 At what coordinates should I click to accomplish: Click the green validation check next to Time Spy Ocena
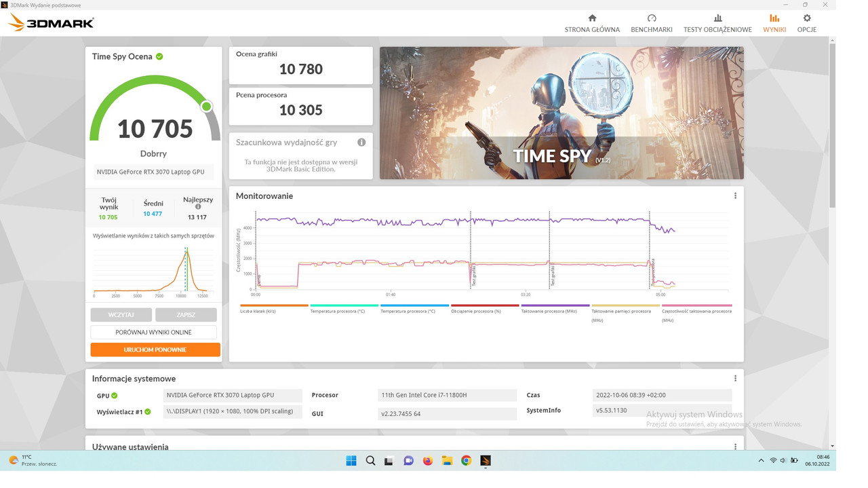(x=159, y=56)
